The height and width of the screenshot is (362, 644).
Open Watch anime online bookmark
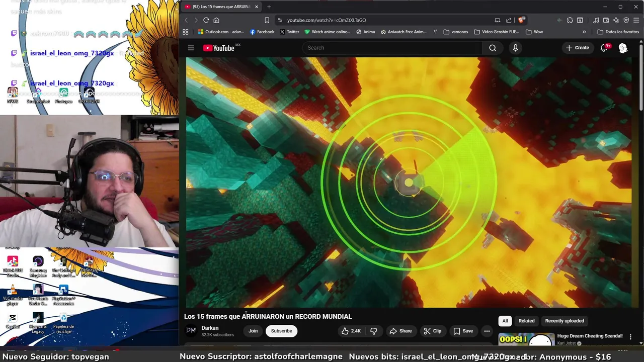(x=327, y=32)
